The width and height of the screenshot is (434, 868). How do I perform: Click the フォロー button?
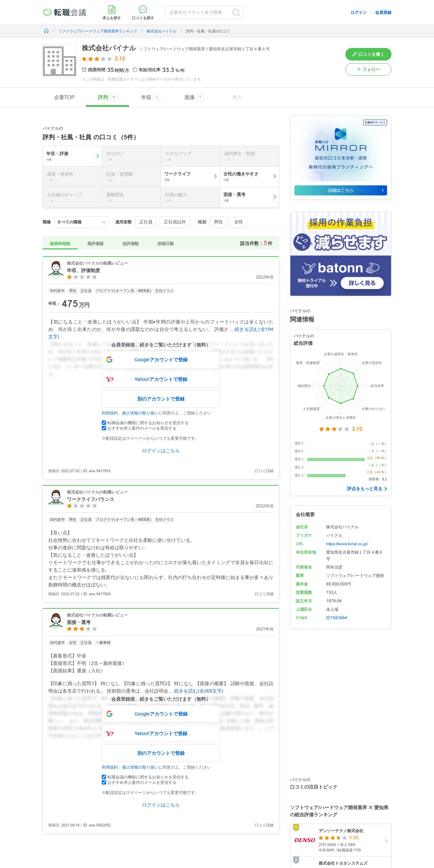[x=368, y=69]
